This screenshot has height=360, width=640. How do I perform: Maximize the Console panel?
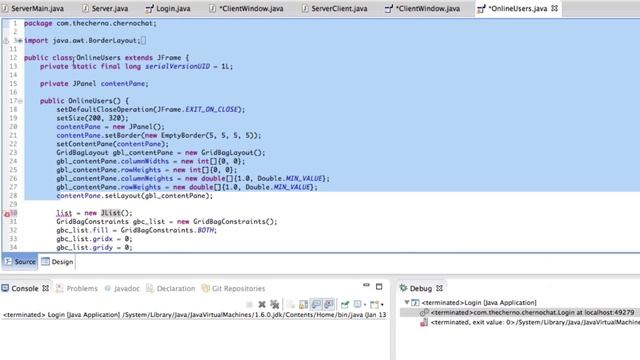379,287
